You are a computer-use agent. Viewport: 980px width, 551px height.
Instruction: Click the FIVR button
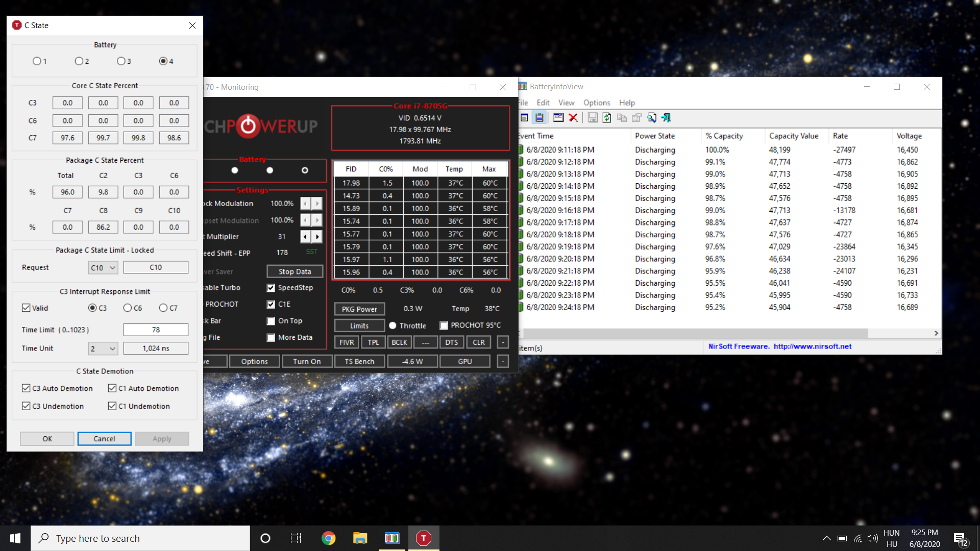[347, 342]
